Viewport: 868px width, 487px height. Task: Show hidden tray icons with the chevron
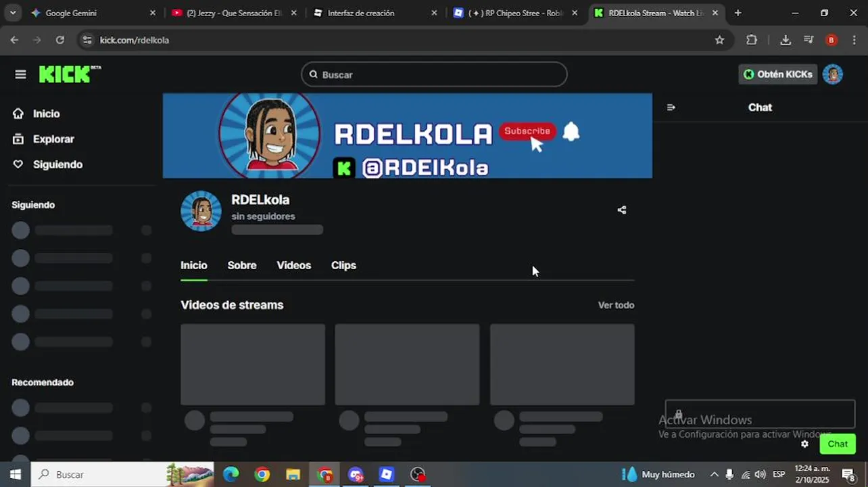pos(714,474)
